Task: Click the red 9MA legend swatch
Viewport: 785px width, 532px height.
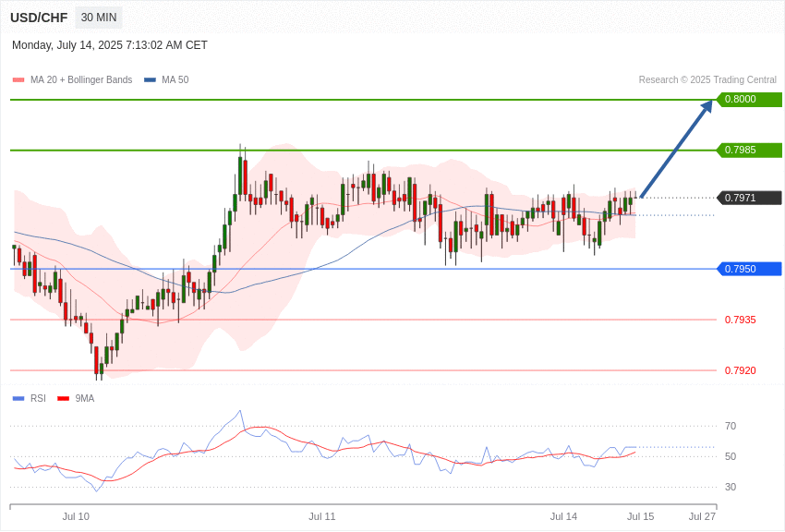Action: pos(64,399)
